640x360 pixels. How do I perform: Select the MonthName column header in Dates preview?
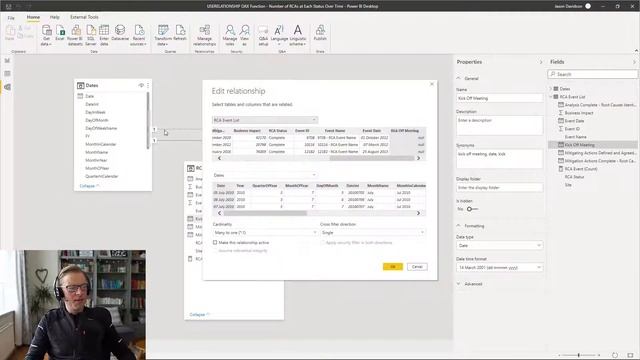(378, 186)
